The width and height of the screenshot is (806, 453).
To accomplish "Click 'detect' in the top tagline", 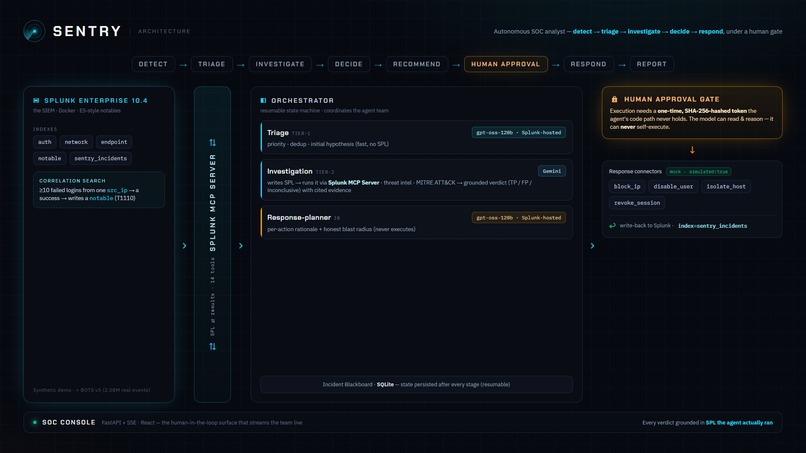I will (x=582, y=31).
